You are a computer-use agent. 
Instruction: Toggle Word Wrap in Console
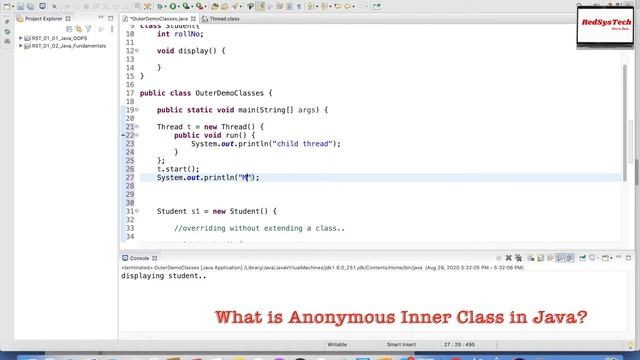click(x=550, y=258)
